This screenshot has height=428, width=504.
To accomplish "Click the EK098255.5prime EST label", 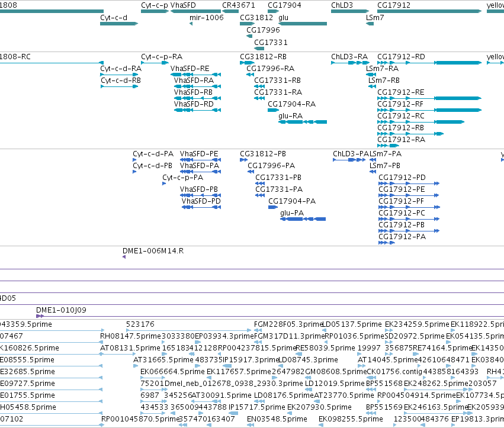I will [351, 420].
